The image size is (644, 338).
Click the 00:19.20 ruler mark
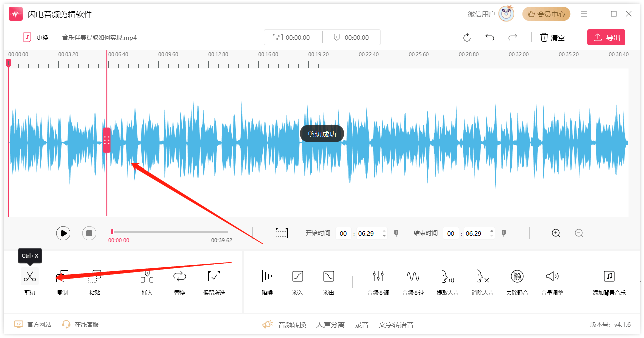(x=318, y=54)
